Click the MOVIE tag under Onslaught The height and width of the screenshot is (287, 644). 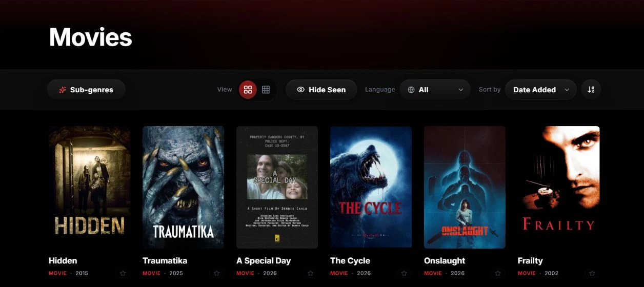coord(433,273)
